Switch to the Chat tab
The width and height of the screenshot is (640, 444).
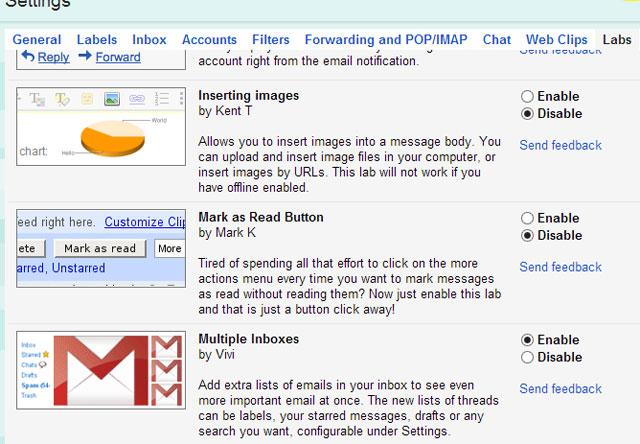coord(497,40)
